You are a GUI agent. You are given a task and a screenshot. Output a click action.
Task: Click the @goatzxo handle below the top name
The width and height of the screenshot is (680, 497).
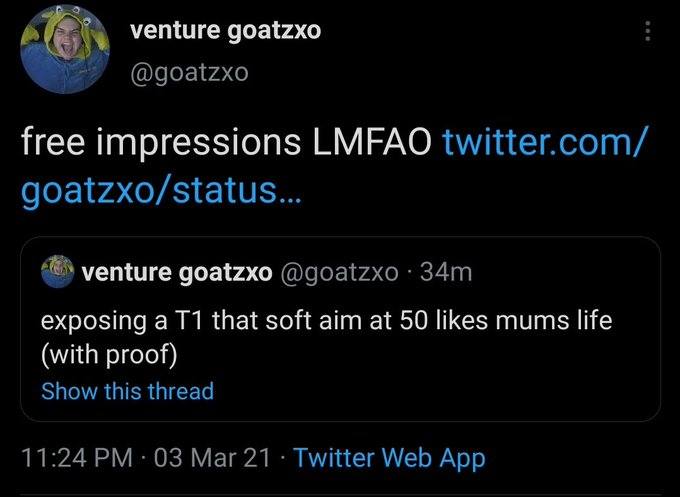pos(189,73)
